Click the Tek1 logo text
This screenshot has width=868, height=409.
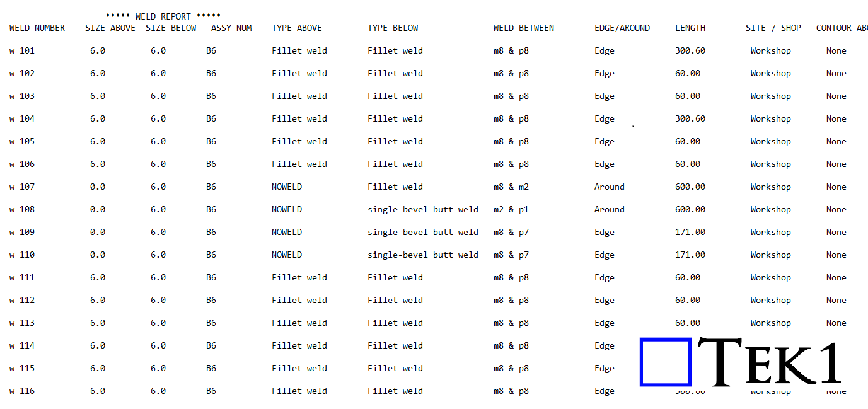coord(770,362)
